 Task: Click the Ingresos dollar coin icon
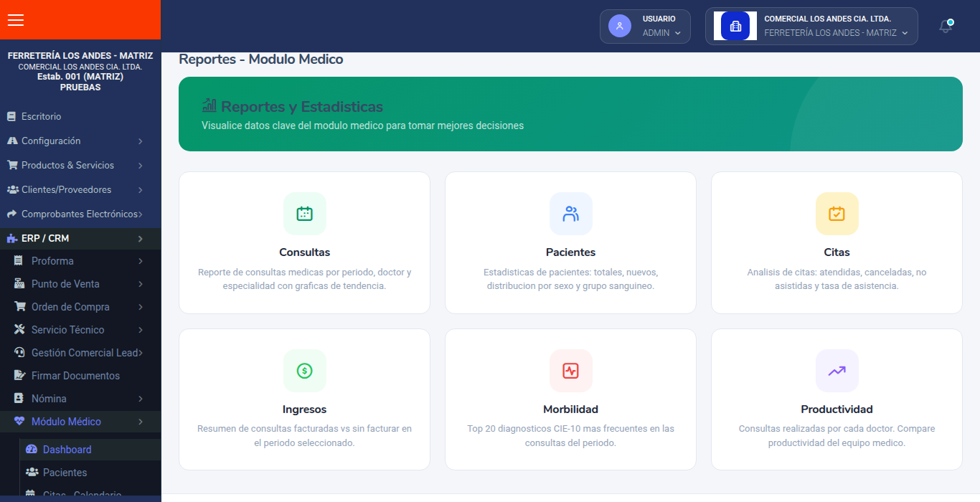tap(305, 371)
